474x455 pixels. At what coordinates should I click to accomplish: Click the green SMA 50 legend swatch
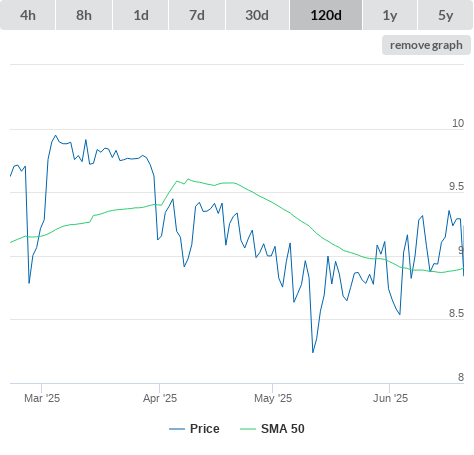pyautogui.click(x=248, y=429)
